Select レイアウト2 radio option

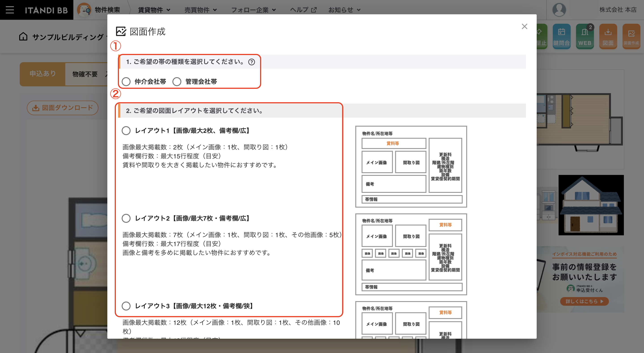[x=126, y=218]
